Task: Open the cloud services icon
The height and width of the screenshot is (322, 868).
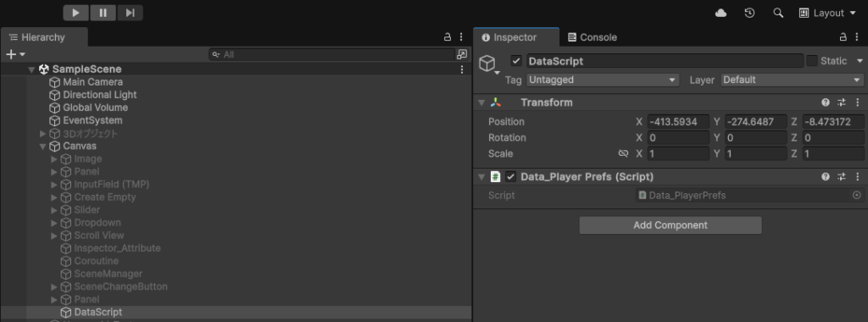Action: 721,13
